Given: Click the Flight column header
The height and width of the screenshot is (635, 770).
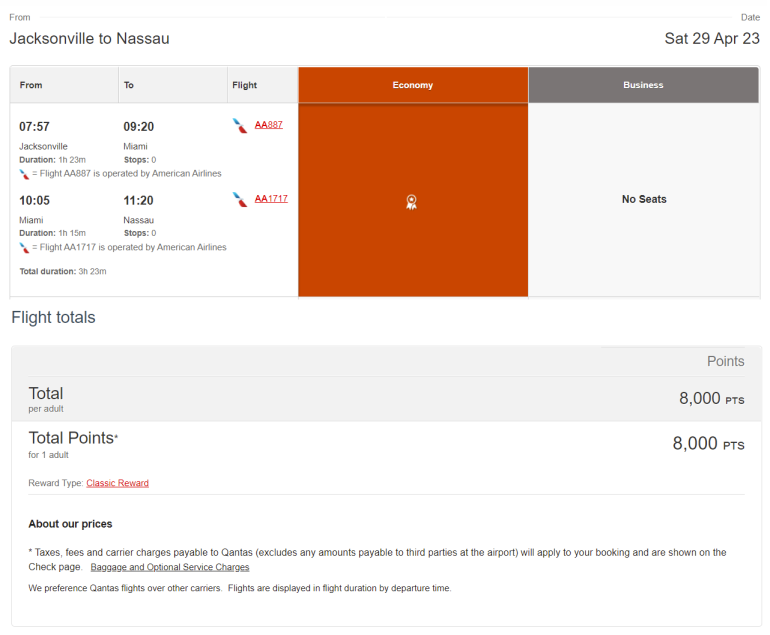Looking at the screenshot, I should pyautogui.click(x=244, y=85).
